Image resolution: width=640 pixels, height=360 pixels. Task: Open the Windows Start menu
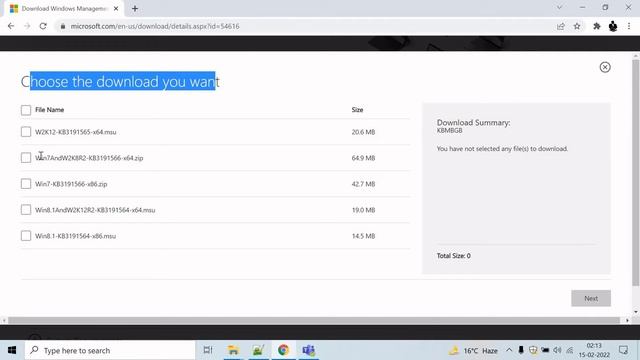[x=12, y=350]
